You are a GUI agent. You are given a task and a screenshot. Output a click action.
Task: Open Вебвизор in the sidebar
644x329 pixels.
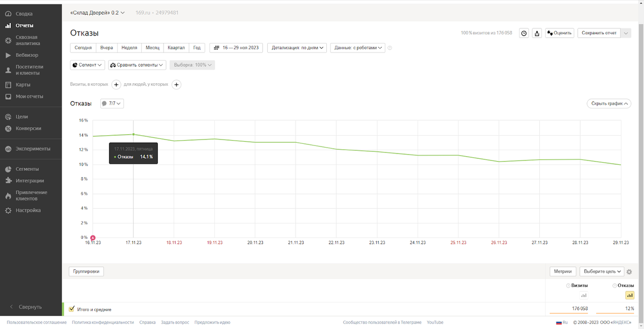tap(27, 55)
